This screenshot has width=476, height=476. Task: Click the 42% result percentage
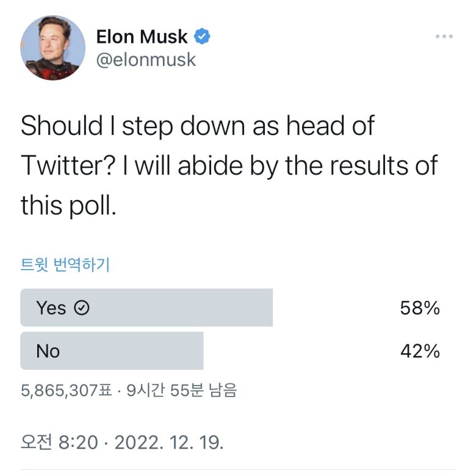point(420,351)
